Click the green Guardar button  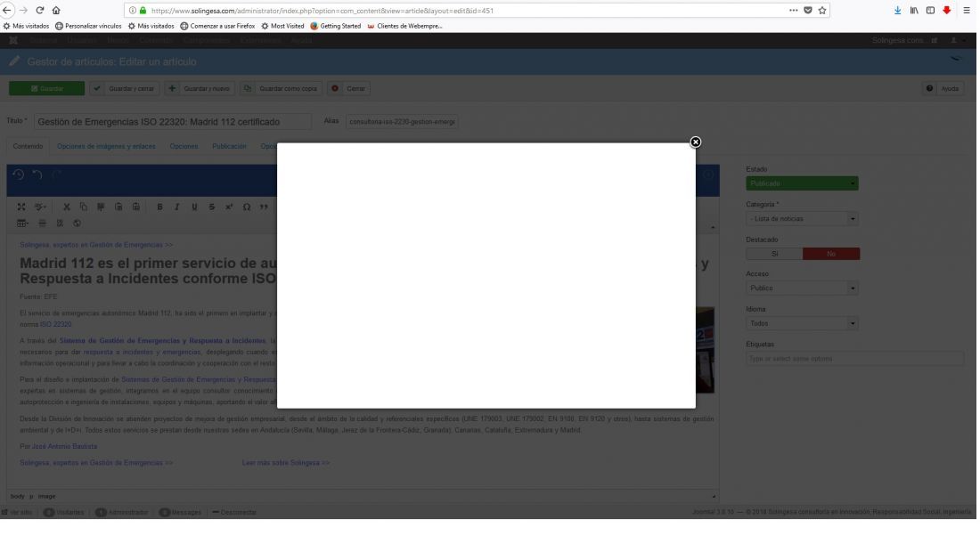coord(47,89)
